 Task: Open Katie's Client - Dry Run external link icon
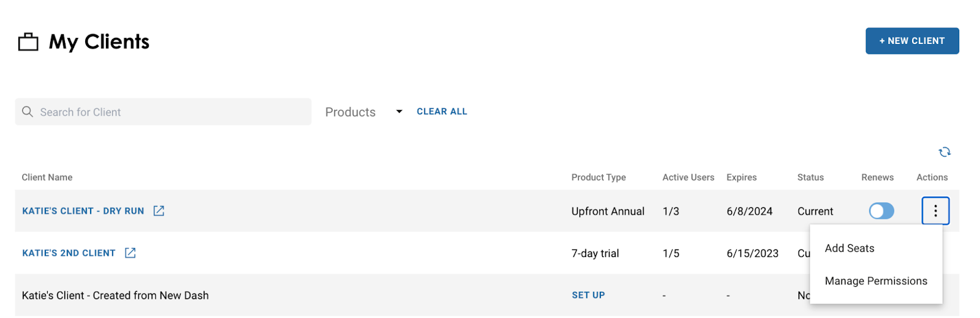[x=159, y=211]
